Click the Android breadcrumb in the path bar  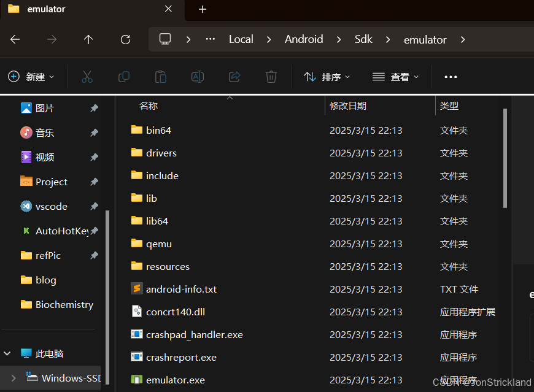304,39
